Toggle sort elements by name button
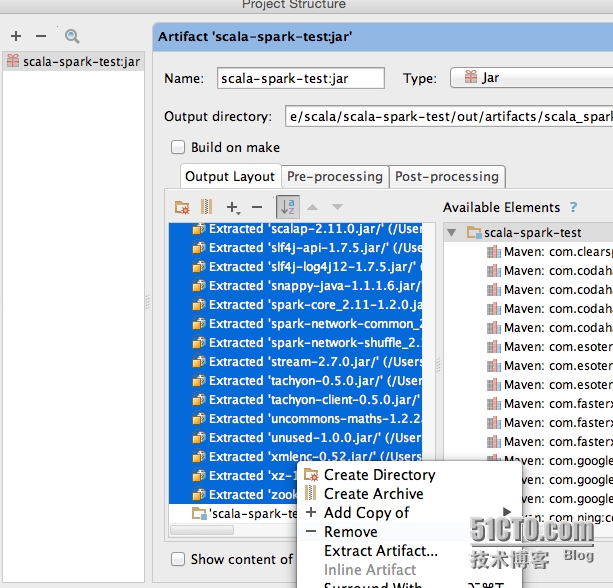The width and height of the screenshot is (613, 588). coord(288,207)
